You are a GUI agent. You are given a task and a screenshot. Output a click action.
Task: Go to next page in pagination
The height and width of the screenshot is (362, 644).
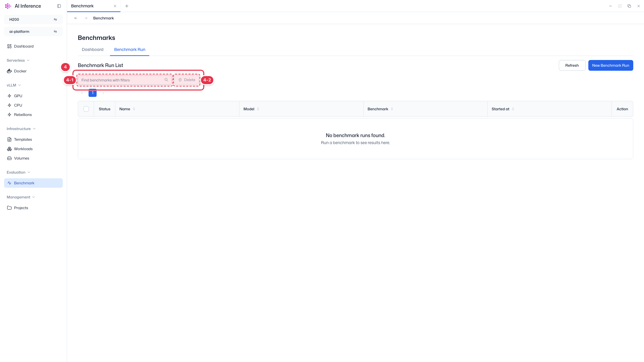tap(103, 93)
